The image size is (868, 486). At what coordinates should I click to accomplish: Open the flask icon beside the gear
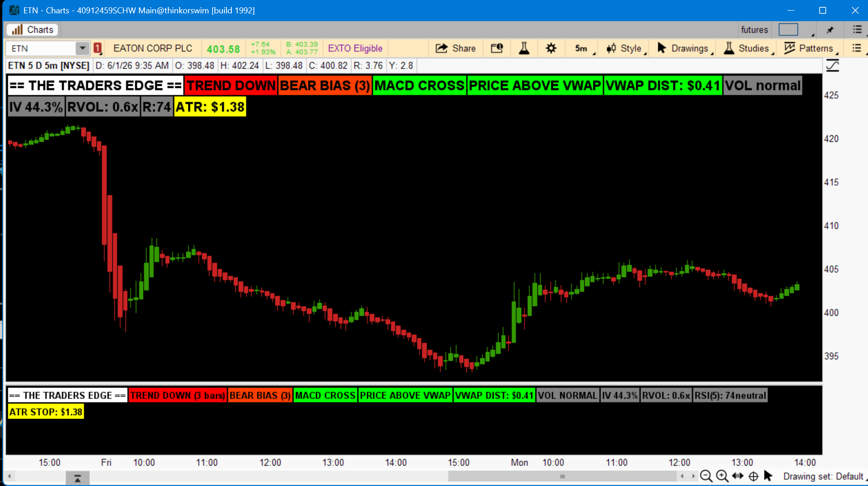[x=524, y=48]
